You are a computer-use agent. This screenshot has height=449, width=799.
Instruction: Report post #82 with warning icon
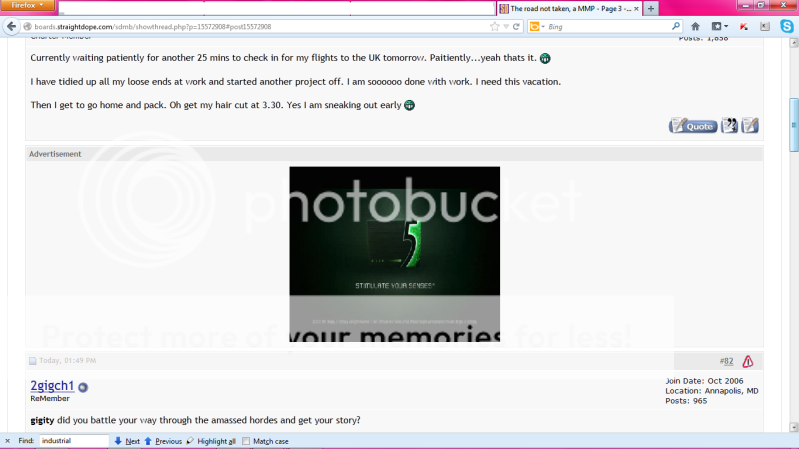[747, 361]
